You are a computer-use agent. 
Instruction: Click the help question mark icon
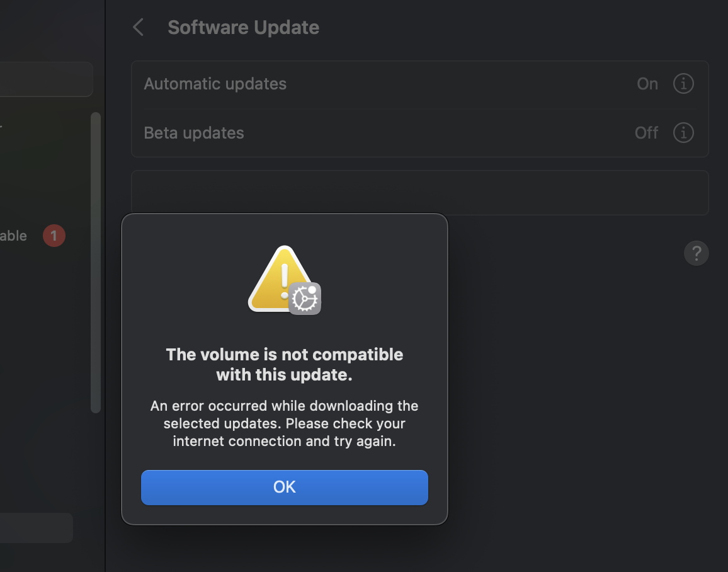pyautogui.click(x=697, y=253)
